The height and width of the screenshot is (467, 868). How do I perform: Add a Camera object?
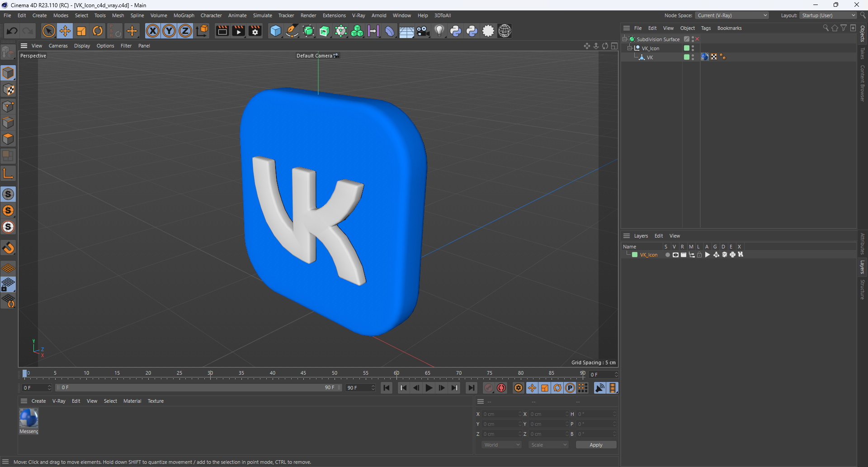pyautogui.click(x=423, y=31)
